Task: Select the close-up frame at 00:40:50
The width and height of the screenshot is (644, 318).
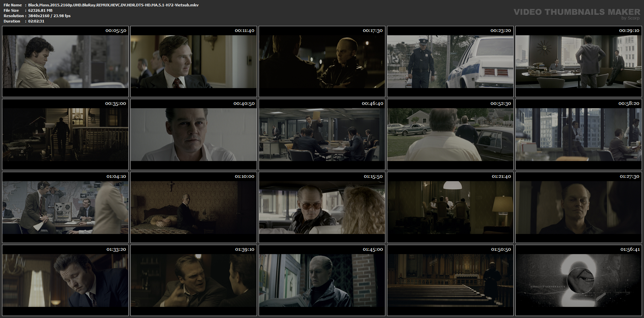Action: (x=194, y=134)
